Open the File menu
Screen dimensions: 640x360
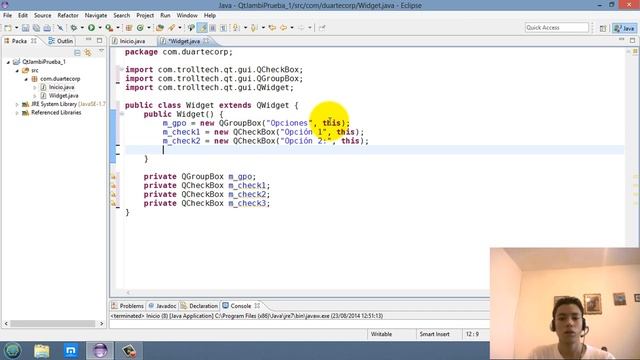tap(7, 16)
